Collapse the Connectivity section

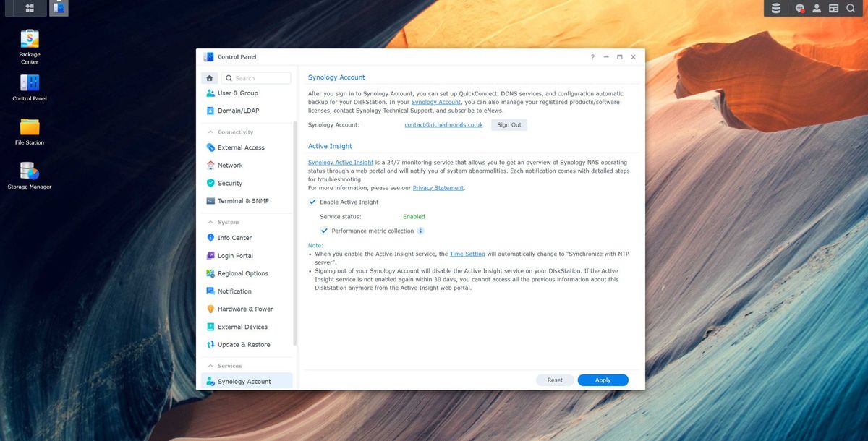[210, 132]
